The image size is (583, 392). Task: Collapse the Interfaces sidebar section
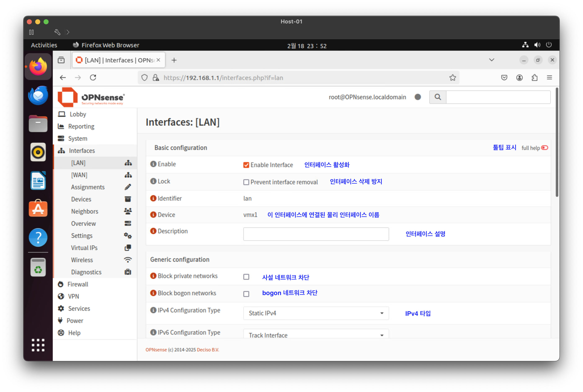coord(82,151)
